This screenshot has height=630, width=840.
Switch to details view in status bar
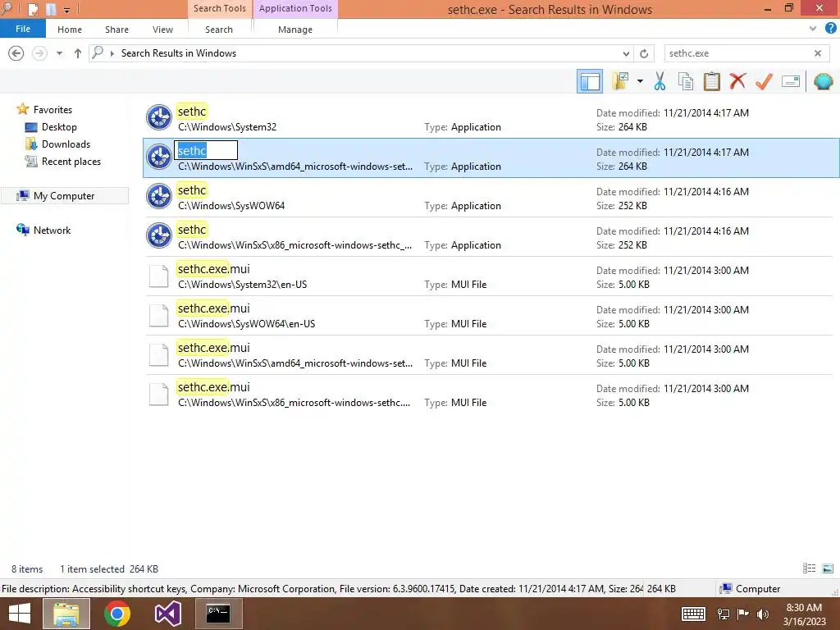pyautogui.click(x=809, y=568)
